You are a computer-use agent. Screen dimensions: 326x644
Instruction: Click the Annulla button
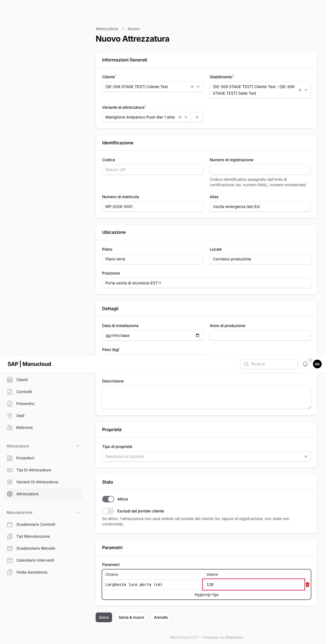[161, 617]
